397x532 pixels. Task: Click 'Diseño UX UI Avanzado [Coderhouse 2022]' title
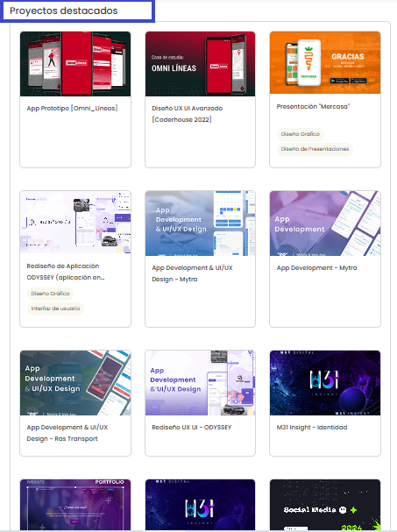tap(188, 114)
